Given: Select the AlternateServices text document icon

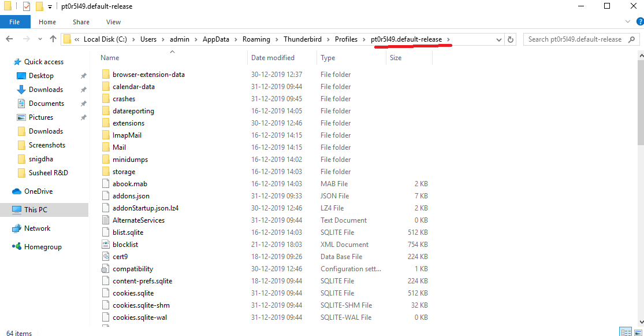Looking at the screenshot, I should coord(106,220).
